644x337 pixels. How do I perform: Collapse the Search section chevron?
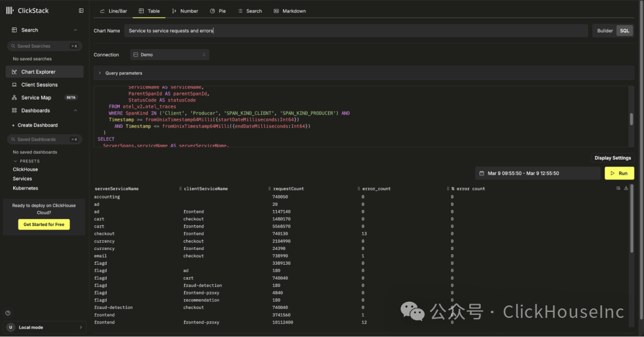[x=76, y=30]
